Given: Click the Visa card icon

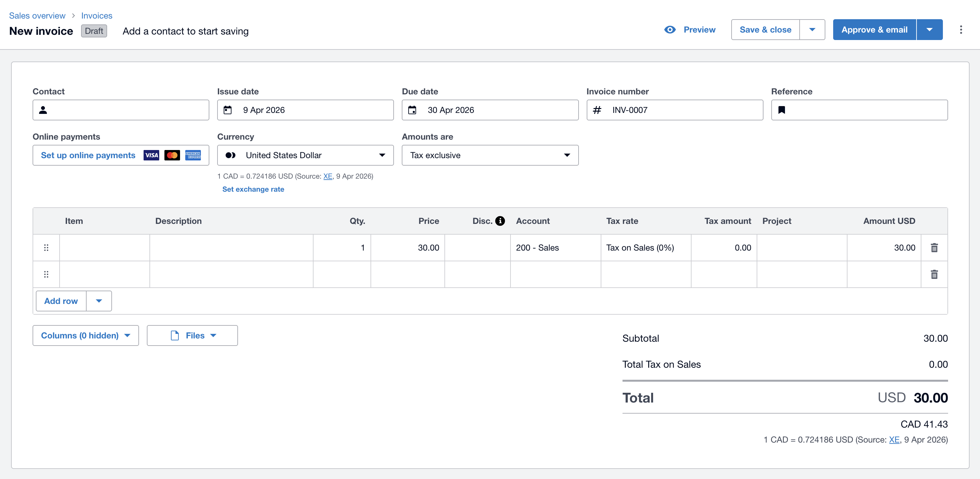Looking at the screenshot, I should point(151,155).
